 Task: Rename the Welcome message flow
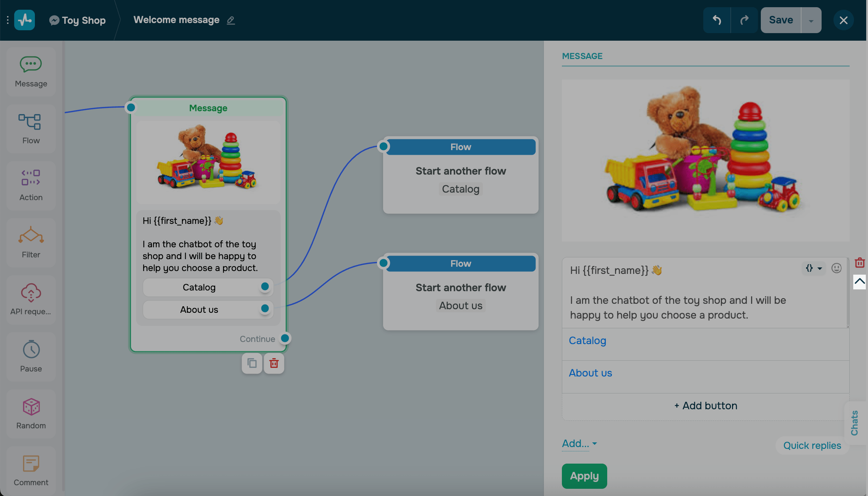pos(231,20)
